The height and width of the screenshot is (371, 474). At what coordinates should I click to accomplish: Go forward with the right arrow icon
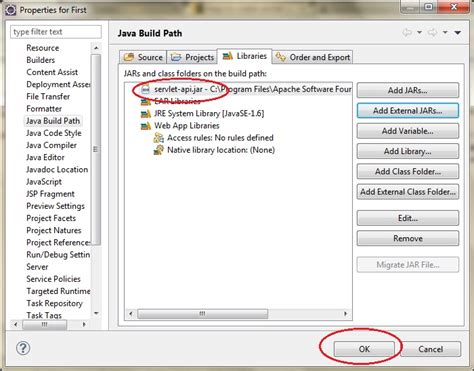point(433,32)
